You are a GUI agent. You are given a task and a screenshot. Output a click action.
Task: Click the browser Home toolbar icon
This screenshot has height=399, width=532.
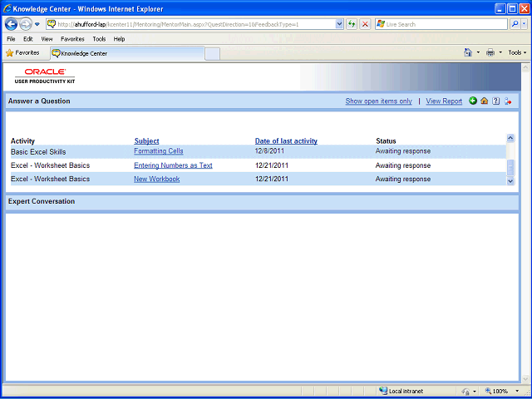(x=468, y=52)
